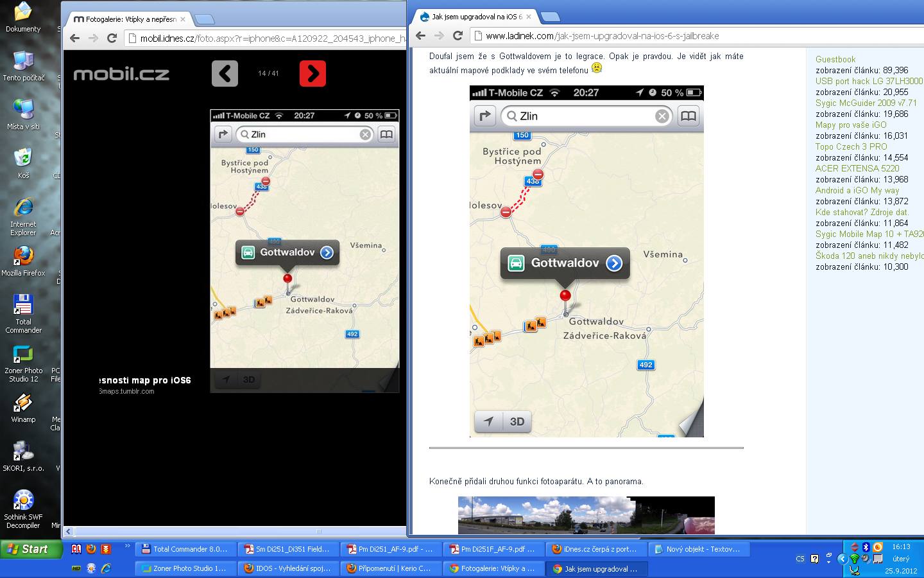924x578 pixels.
Task: Launch Zoner Photo Studio 12 from the desktop
Action: (x=23, y=363)
